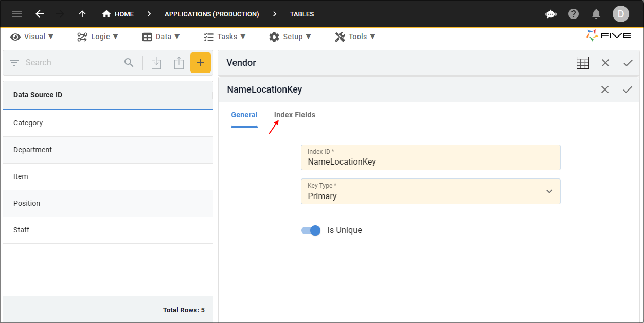
Task: Open the chat assistant icon
Action: click(551, 14)
